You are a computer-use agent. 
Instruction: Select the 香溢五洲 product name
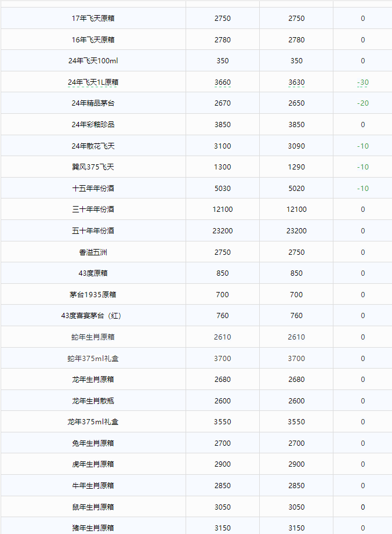[x=93, y=252]
